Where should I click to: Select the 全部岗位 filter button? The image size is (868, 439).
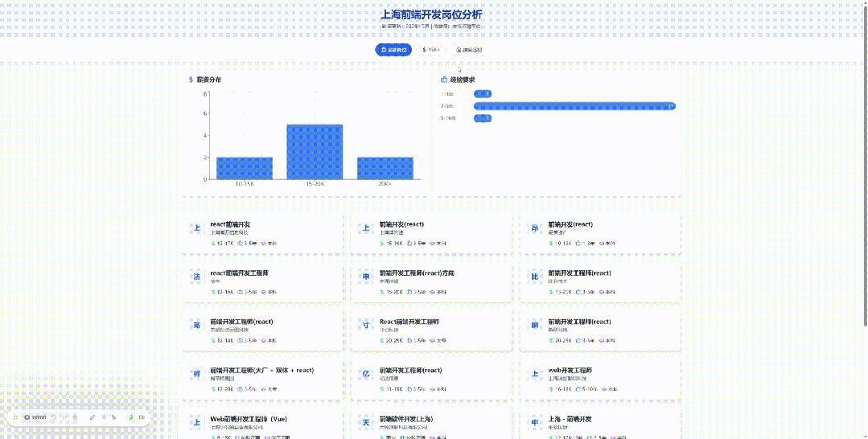point(393,50)
